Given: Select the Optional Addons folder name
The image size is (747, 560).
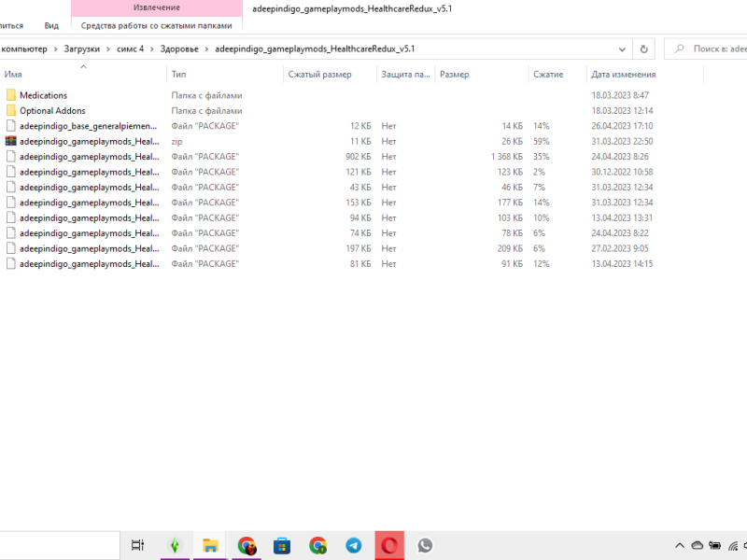Looking at the screenshot, I should [52, 110].
